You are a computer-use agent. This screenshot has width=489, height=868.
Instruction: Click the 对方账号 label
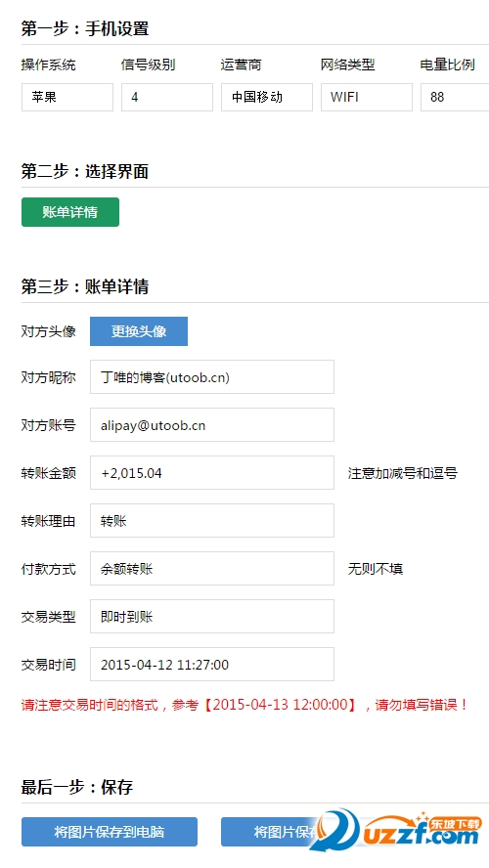(48, 425)
